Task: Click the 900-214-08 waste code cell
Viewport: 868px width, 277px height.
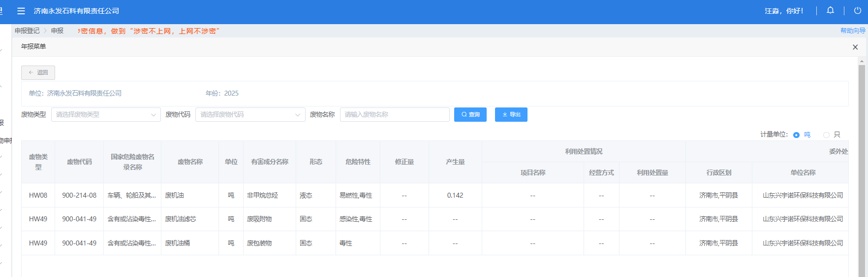Action: pos(79,195)
